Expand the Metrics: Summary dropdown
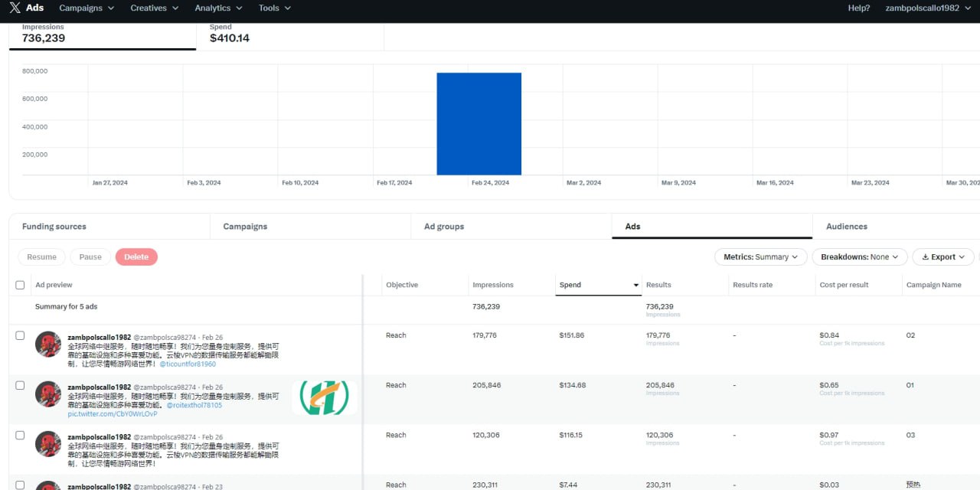 pos(760,257)
